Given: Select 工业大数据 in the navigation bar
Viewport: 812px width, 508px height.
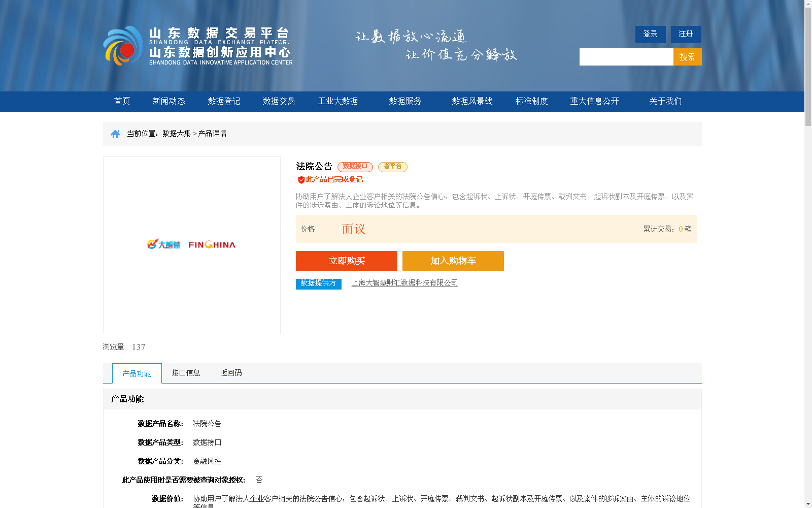Looking at the screenshot, I should [338, 101].
